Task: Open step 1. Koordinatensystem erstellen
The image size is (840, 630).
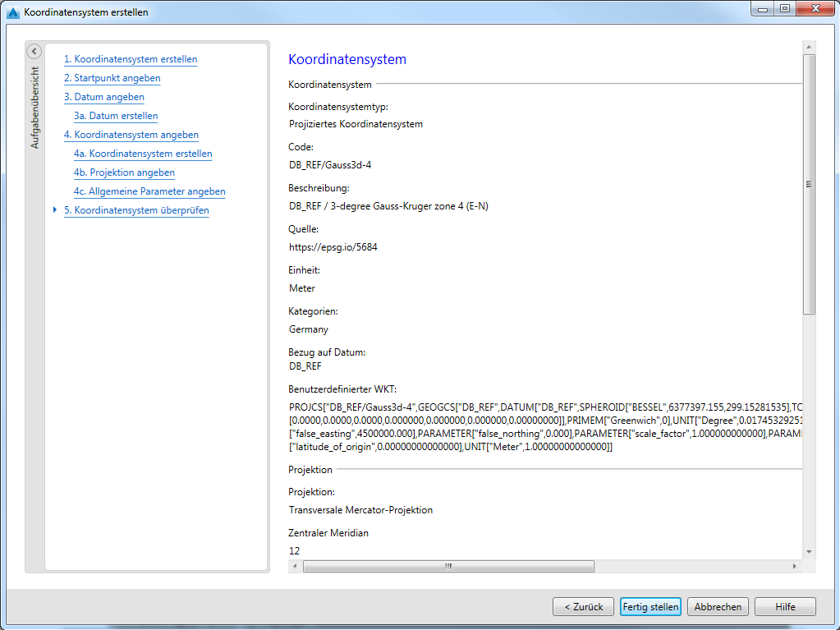Action: tap(131, 59)
